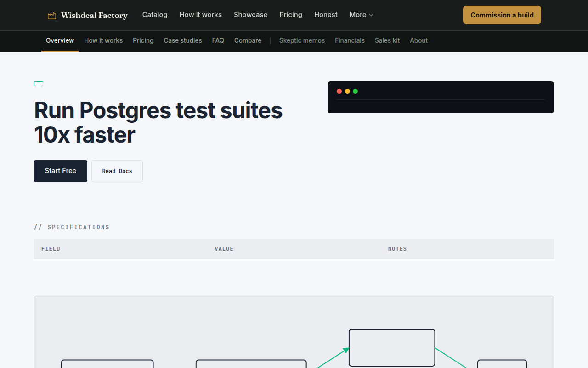Click the yellow terminal window dot
The width and height of the screenshot is (588, 368).
point(347,91)
